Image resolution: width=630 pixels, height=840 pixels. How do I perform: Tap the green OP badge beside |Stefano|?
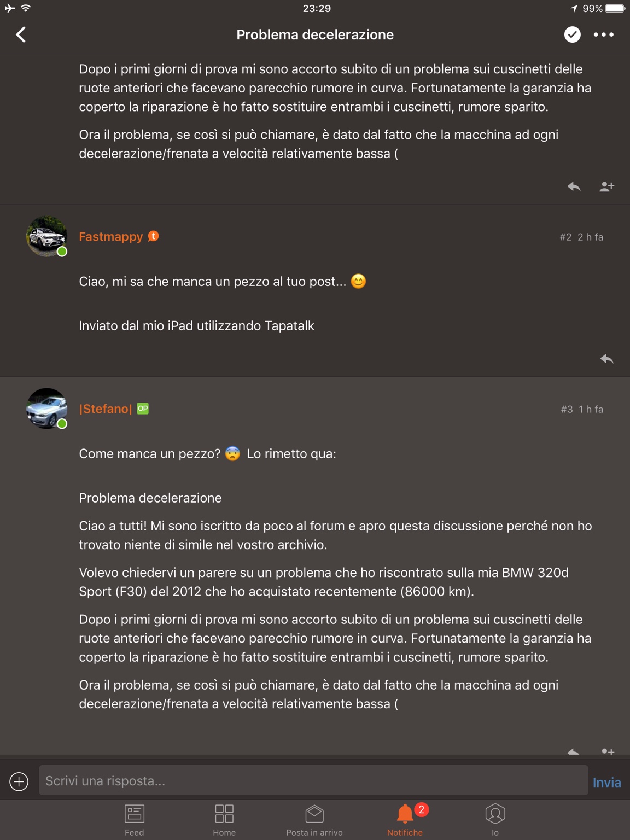[143, 409]
